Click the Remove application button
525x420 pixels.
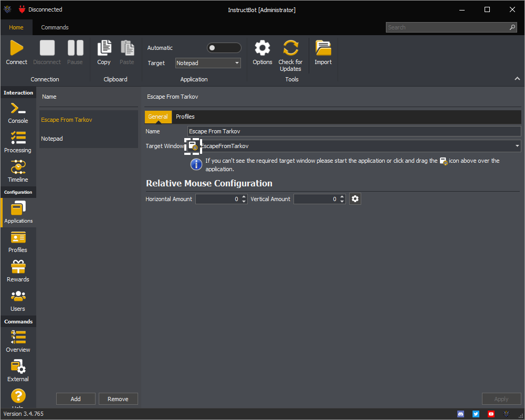(118, 399)
